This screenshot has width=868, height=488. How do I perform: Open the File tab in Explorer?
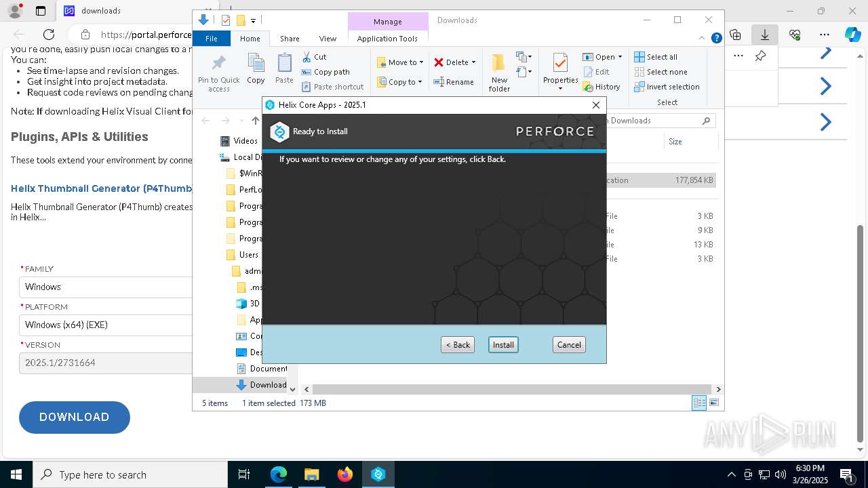pyautogui.click(x=212, y=39)
